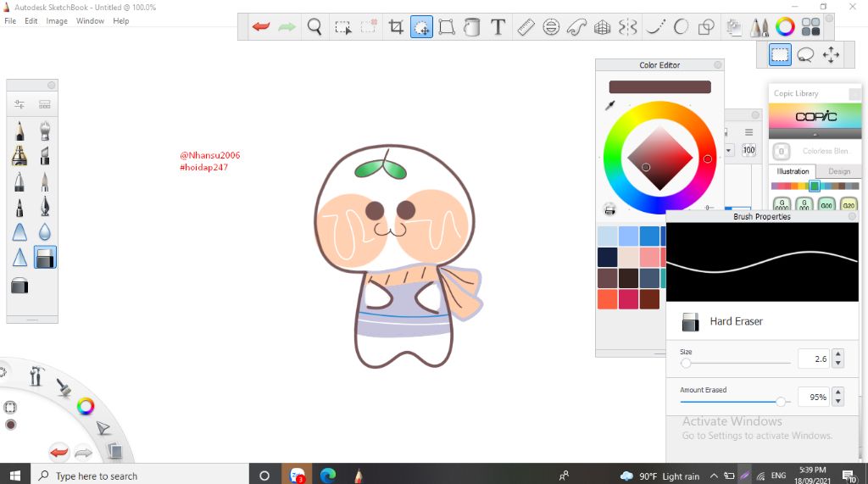The image size is (868, 484).
Task: Open the Brush Library icon in brush palette
Action: tap(45, 104)
